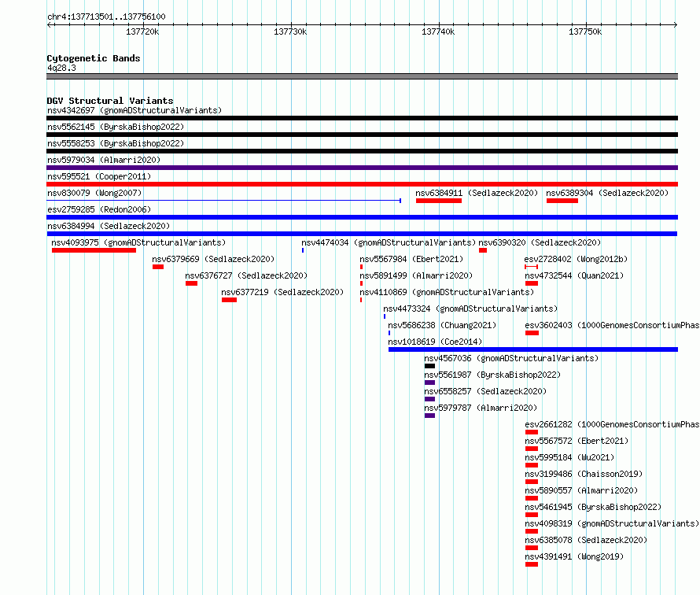Select the nsv6376727 Sedlazeck2020 label
Viewport: 700px width, 595px height.
[246, 275]
